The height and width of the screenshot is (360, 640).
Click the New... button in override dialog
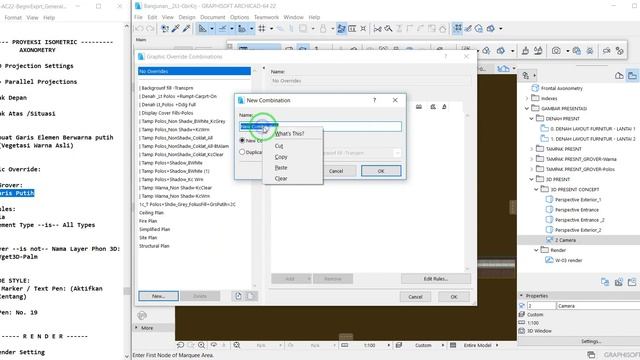(x=158, y=296)
